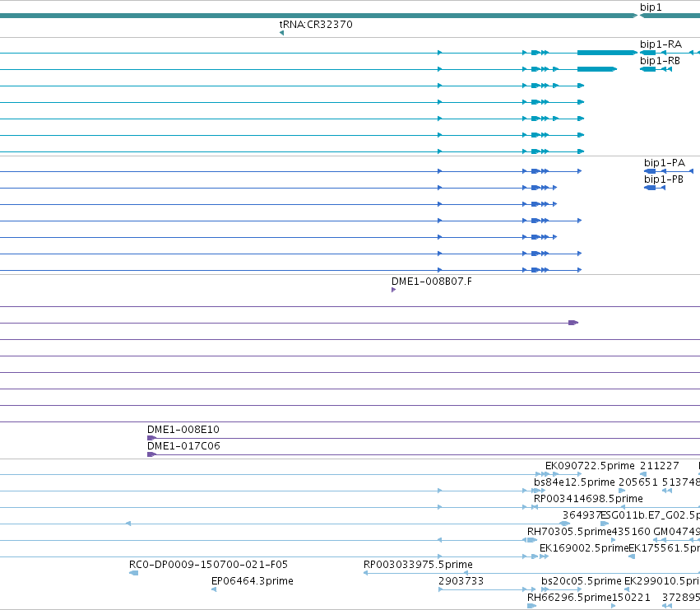Select purple exon glyph under DME1-008E10
The height and width of the screenshot is (610, 700).
coord(152,438)
